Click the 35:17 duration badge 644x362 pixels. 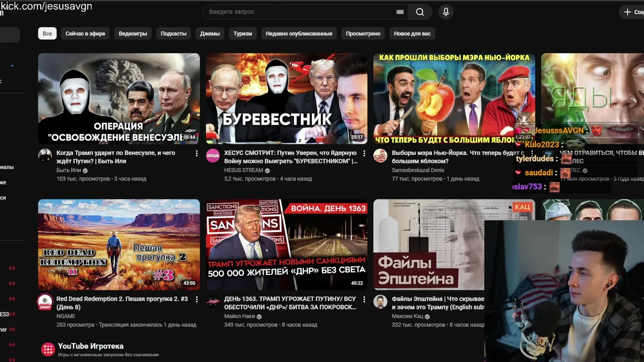coord(357,137)
